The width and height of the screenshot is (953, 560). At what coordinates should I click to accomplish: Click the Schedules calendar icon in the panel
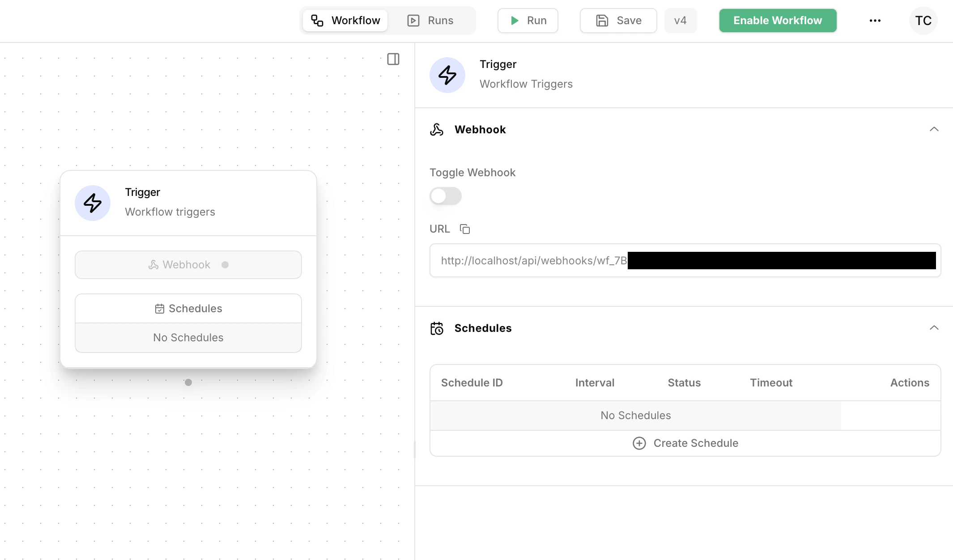pos(437,328)
